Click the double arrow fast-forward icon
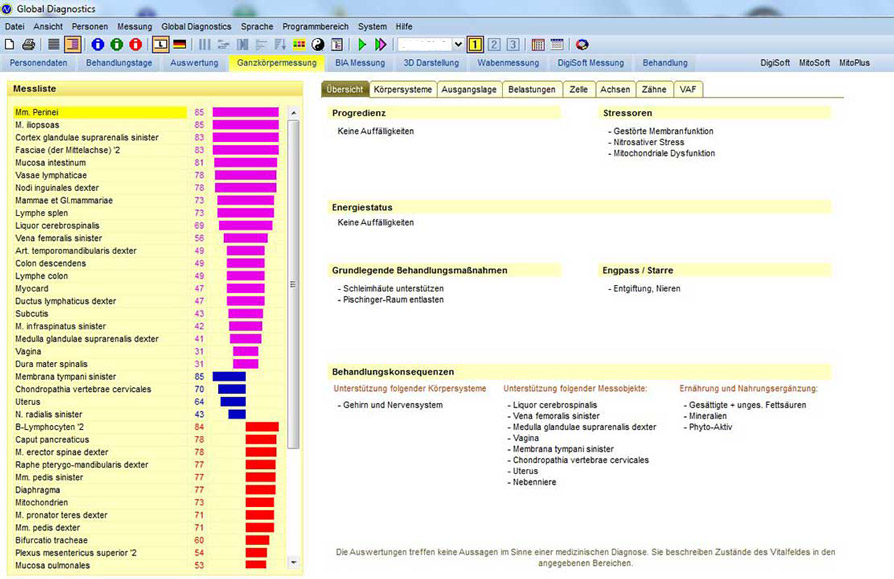This screenshot has width=894, height=579. tap(381, 44)
